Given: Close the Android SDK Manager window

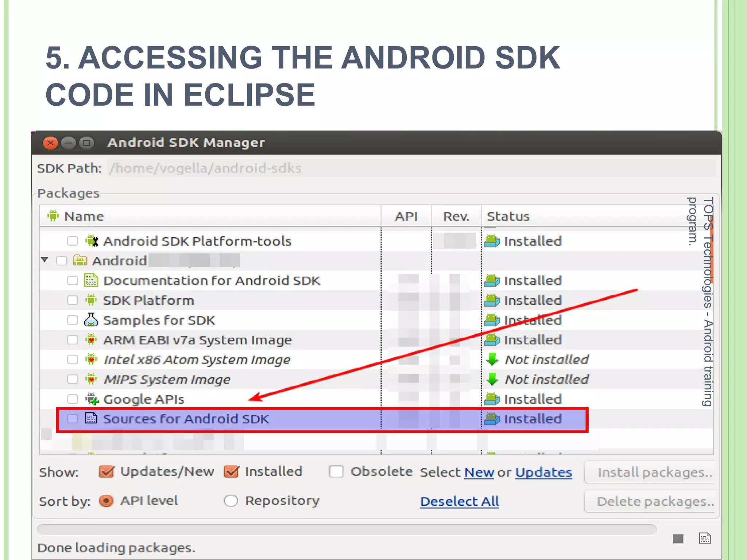Looking at the screenshot, I should [50, 143].
